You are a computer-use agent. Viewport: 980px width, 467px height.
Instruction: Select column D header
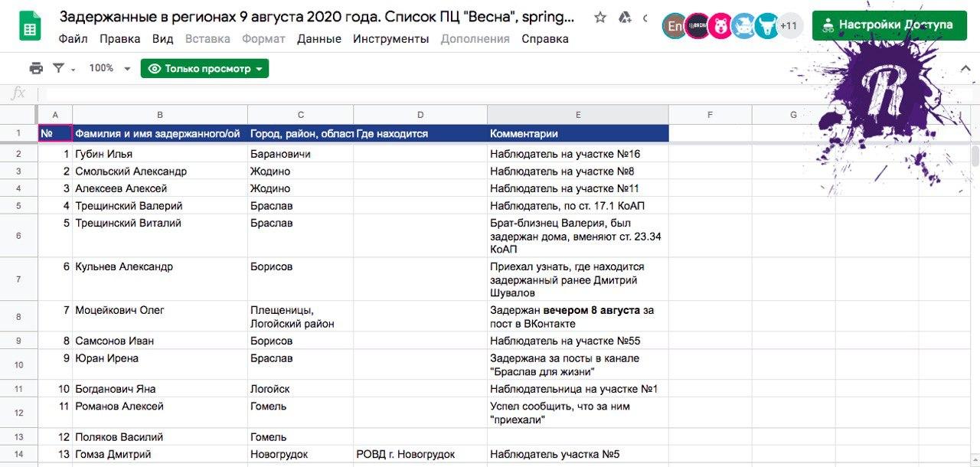click(420, 115)
